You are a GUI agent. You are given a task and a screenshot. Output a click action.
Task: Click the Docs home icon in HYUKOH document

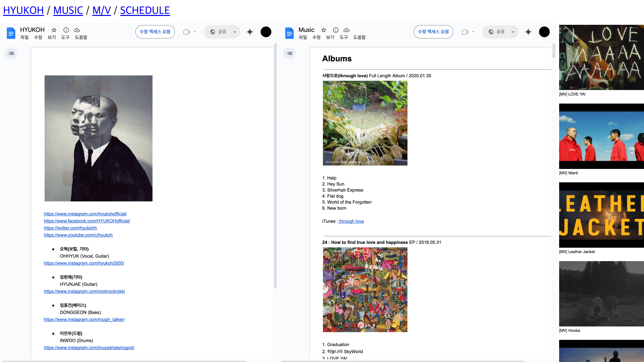[x=11, y=33]
